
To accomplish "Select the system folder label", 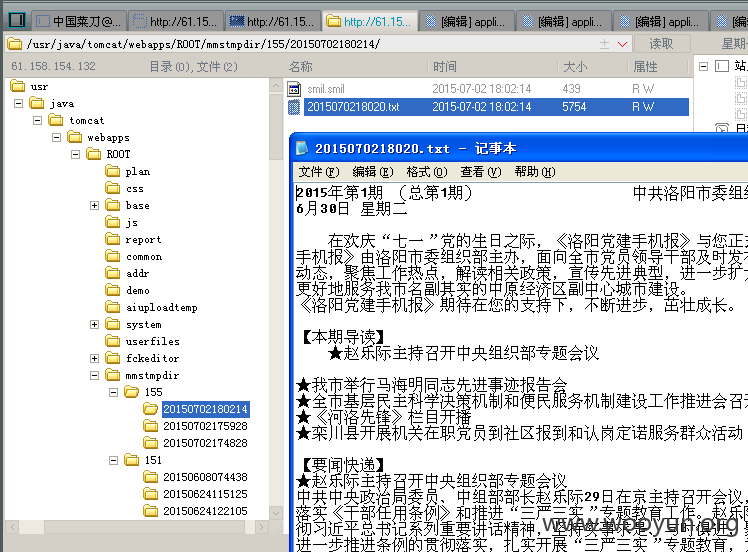I will click(x=144, y=324).
